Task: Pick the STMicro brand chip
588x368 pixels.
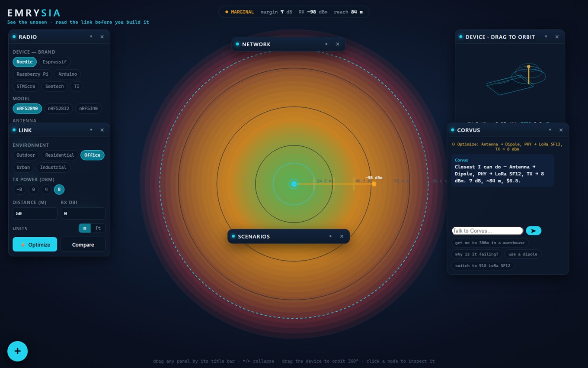Action: (26, 86)
